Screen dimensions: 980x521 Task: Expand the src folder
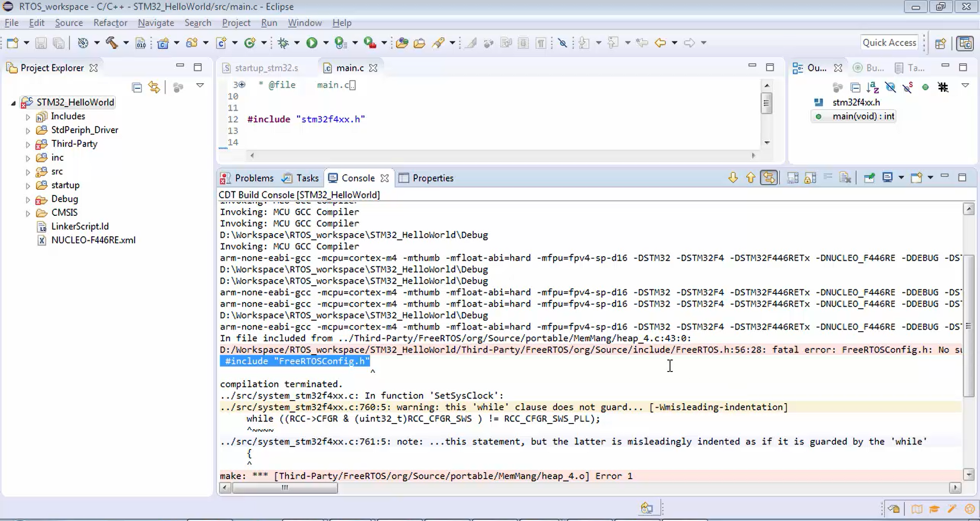click(x=28, y=172)
